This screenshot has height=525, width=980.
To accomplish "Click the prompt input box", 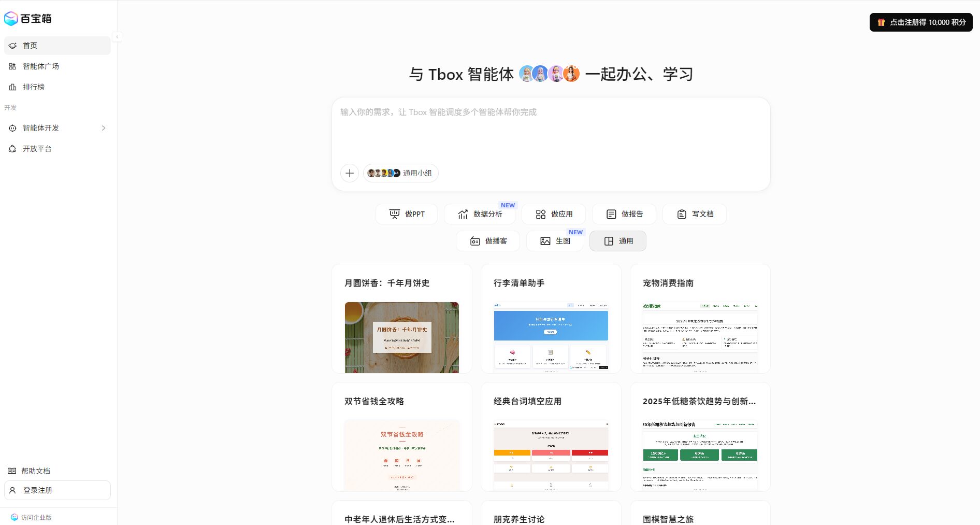I will (x=551, y=130).
